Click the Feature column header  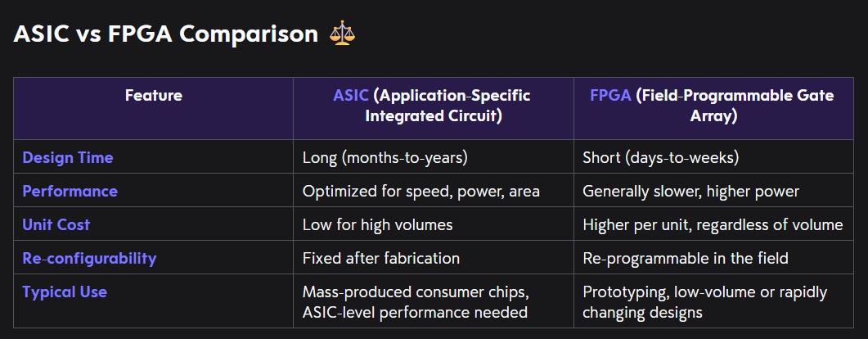[x=154, y=96]
